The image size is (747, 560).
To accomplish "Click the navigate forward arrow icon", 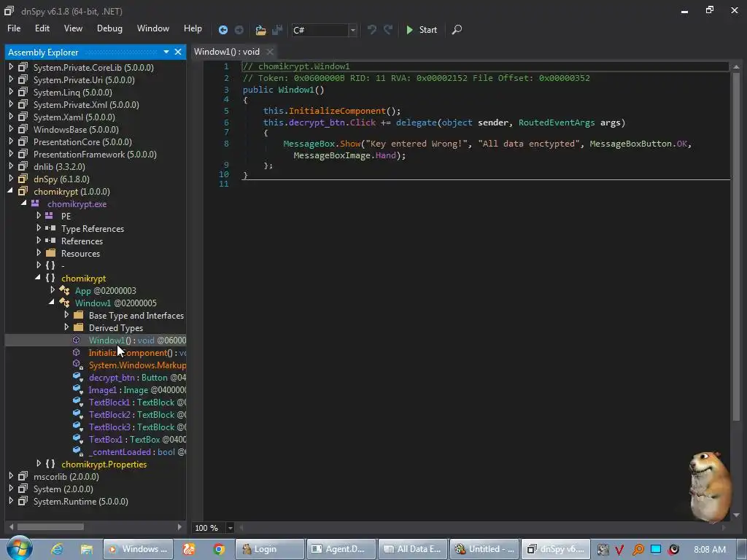I will pos(239,30).
